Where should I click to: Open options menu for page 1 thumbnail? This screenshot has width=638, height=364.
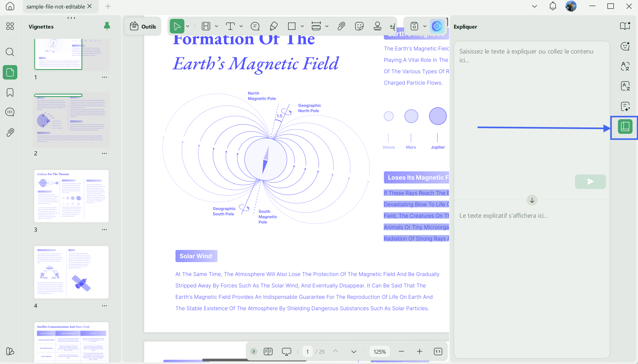pyautogui.click(x=104, y=77)
